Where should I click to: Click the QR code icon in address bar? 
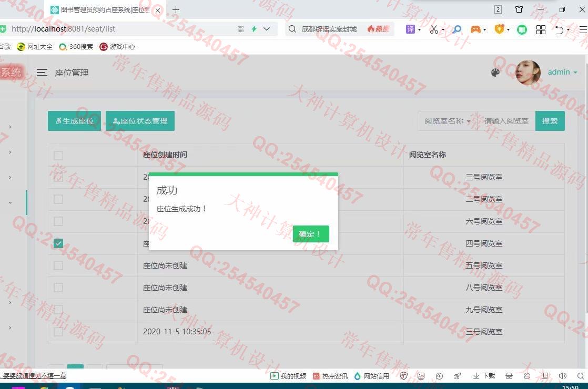[241, 29]
